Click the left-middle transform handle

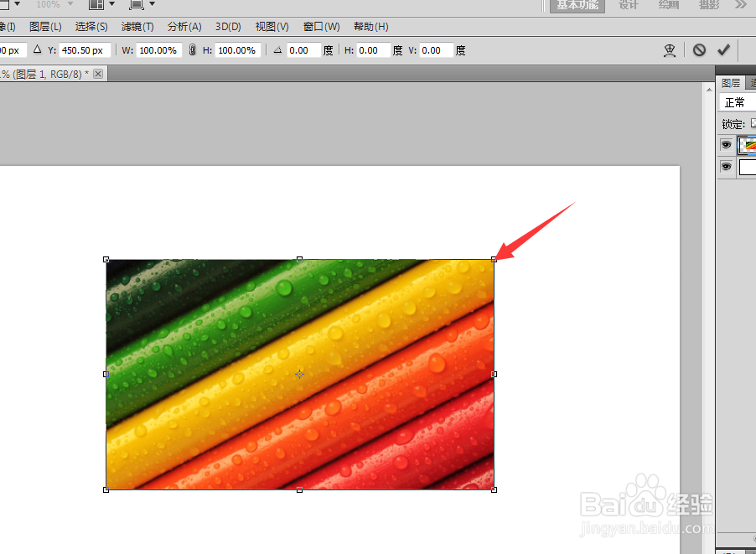(106, 374)
